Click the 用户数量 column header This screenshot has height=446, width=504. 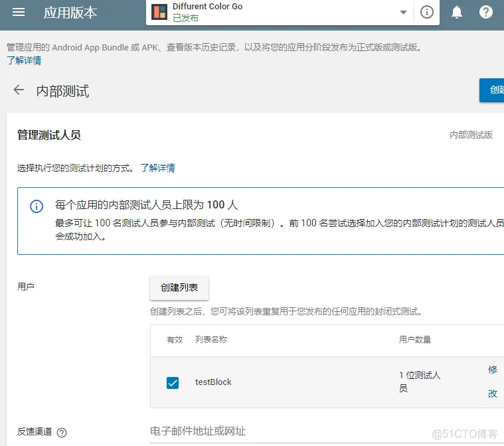click(x=414, y=340)
